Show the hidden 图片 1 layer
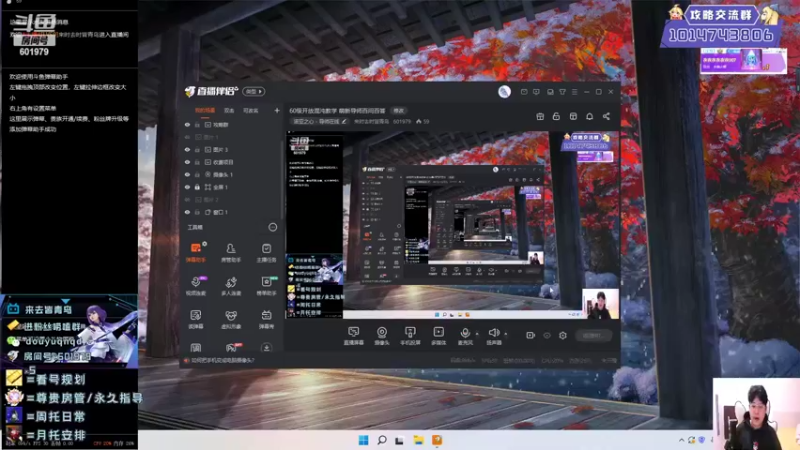 click(187, 137)
